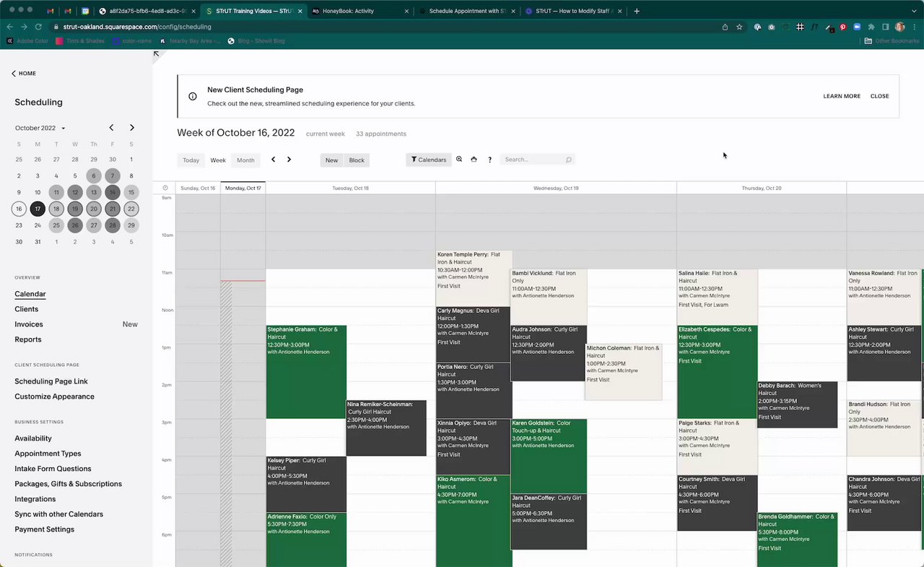Screen dimensions: 924x567
Task: Click LEARN MORE in the banner
Action: (842, 96)
